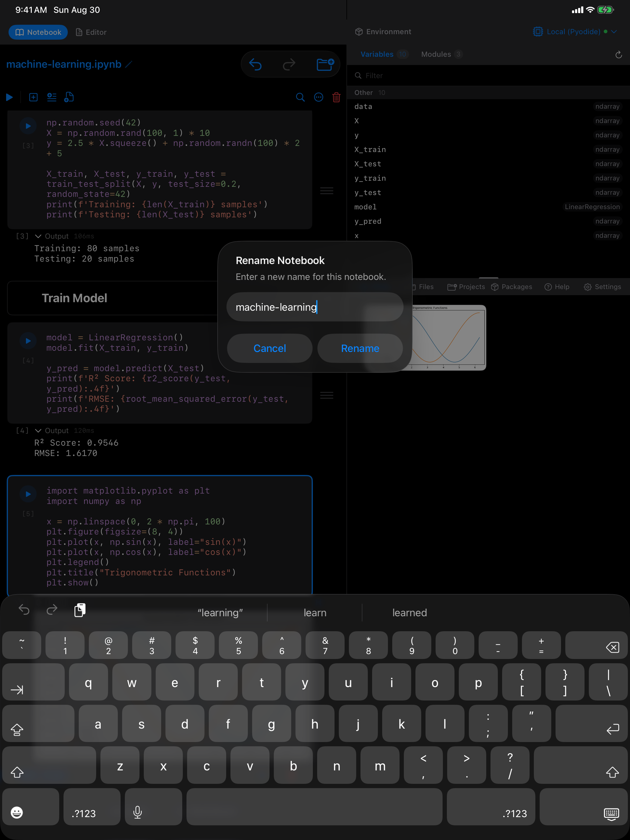
Task: Open Local (Pyodide) kernel dropdown
Action: [x=574, y=32]
